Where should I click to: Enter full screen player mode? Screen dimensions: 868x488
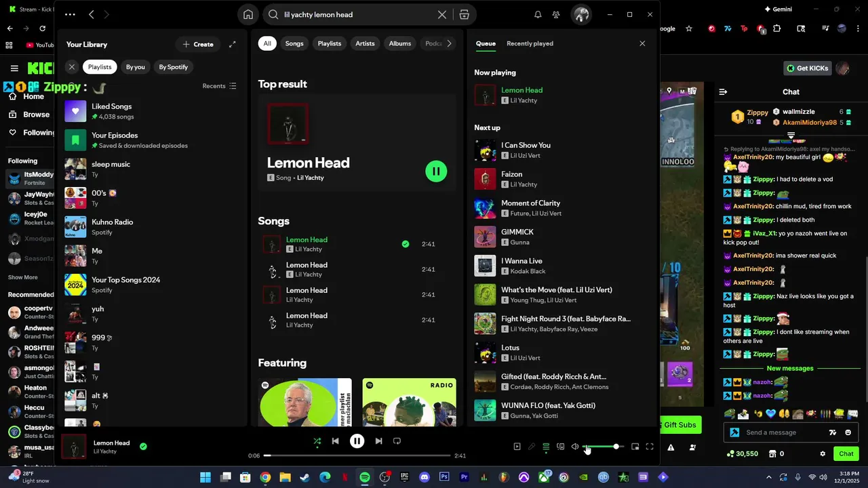pyautogui.click(x=650, y=447)
